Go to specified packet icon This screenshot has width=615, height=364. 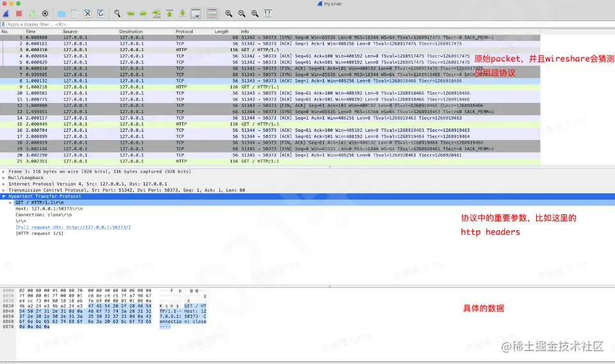coord(157,13)
